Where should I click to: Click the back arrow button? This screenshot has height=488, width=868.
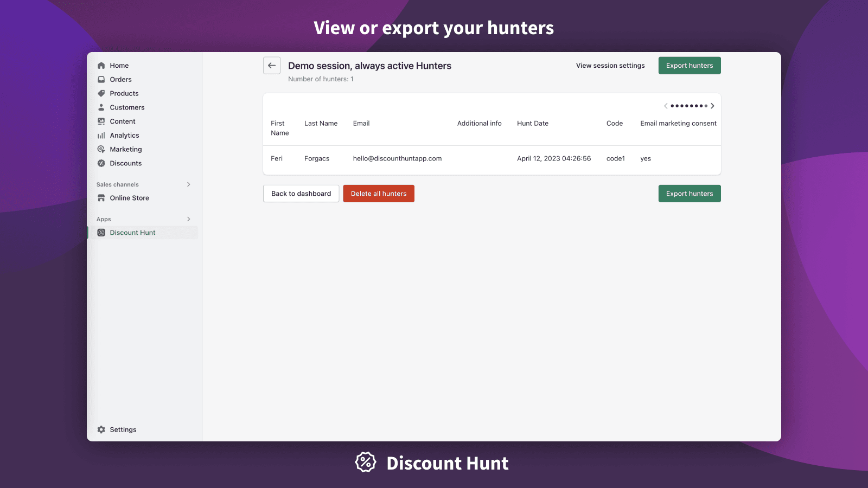[x=272, y=66]
